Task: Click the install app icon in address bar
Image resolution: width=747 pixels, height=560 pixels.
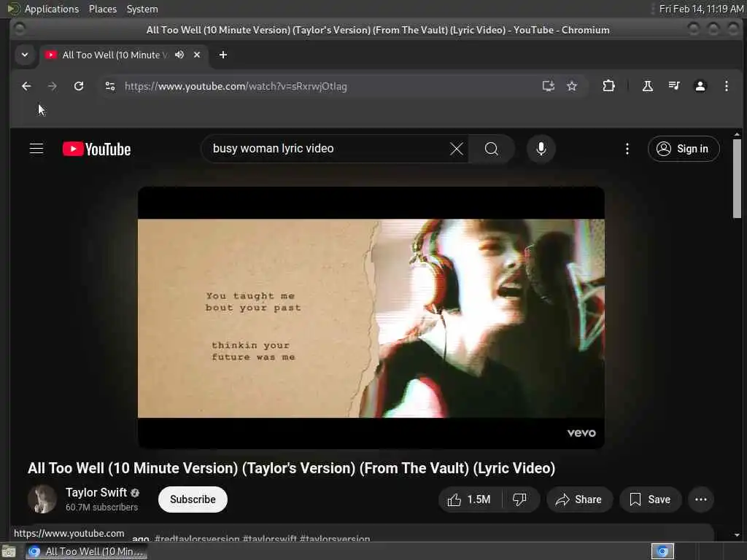Action: click(x=549, y=86)
